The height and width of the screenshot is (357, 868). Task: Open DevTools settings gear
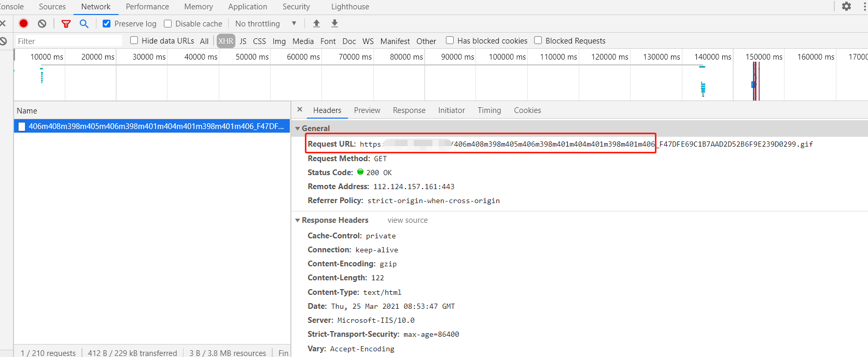846,6
